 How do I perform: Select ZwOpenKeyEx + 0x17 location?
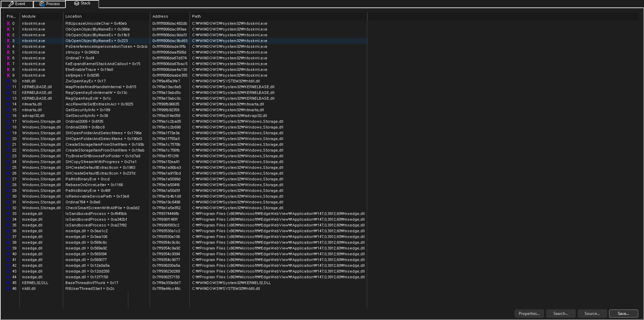coord(86,81)
